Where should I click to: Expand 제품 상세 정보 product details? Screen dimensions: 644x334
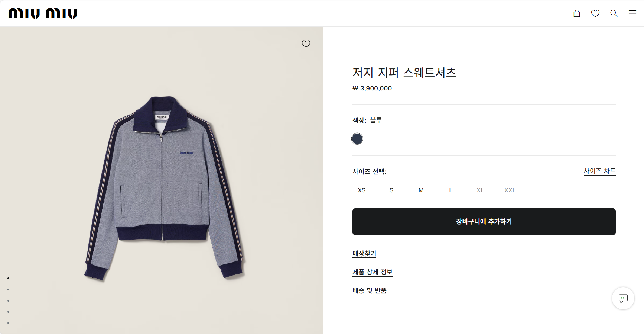373,272
